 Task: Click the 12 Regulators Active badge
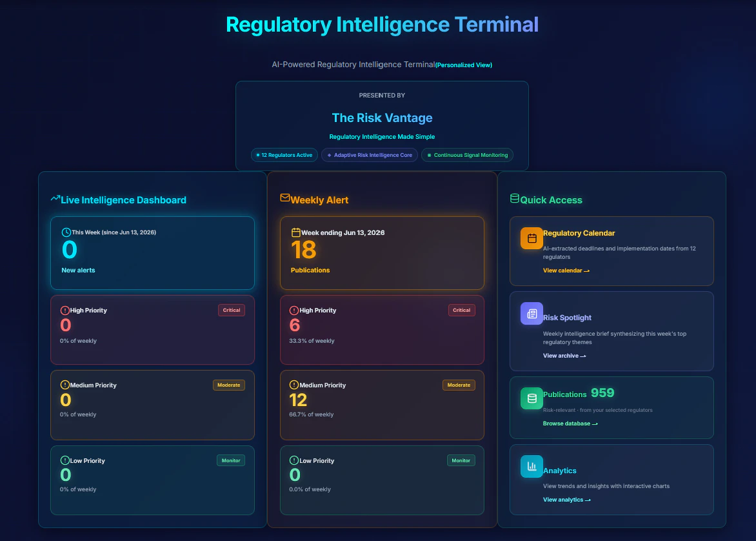pos(284,155)
